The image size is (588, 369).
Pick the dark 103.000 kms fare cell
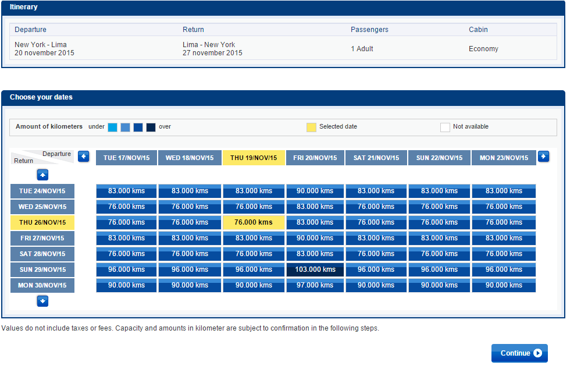(x=315, y=270)
